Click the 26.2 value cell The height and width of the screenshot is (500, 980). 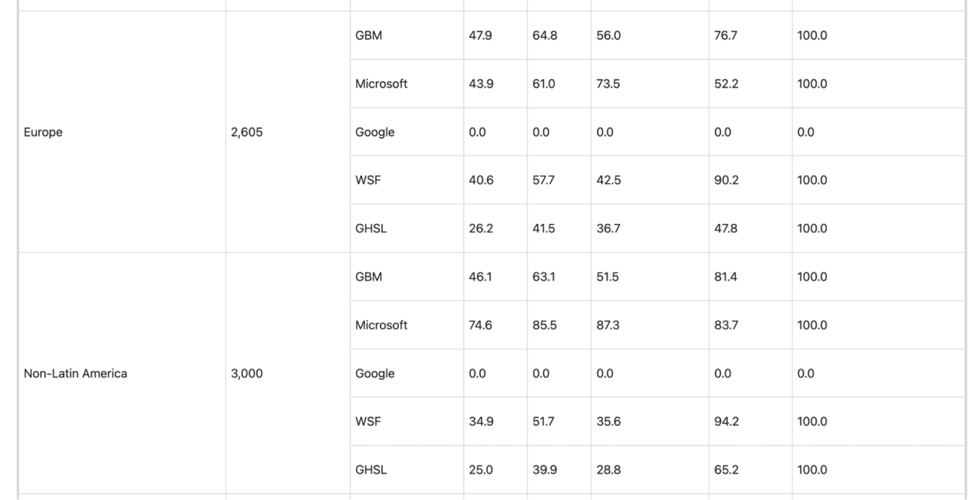(x=480, y=229)
